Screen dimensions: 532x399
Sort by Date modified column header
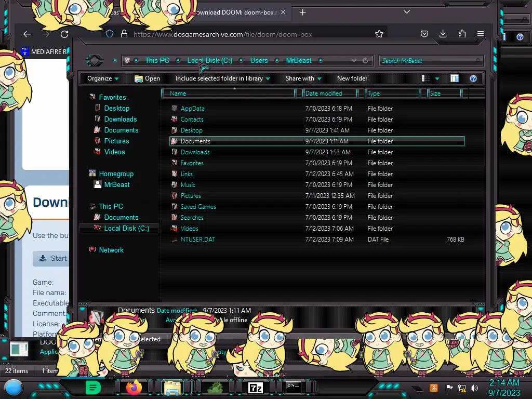tap(329, 94)
